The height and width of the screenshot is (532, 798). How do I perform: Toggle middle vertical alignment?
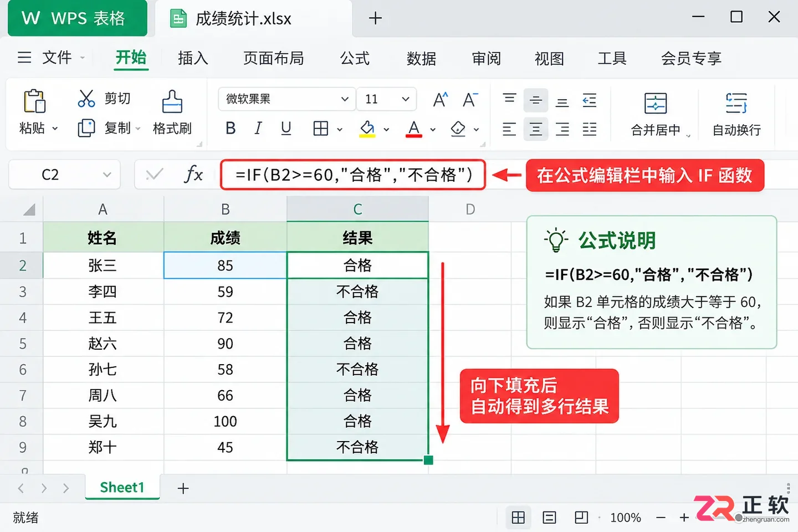click(x=536, y=100)
